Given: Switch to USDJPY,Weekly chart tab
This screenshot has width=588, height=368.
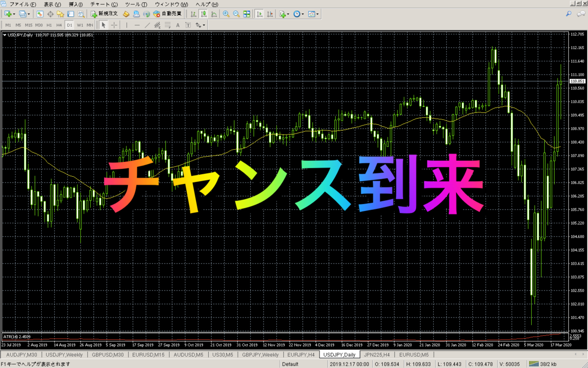Looking at the screenshot, I should tap(64, 355).
